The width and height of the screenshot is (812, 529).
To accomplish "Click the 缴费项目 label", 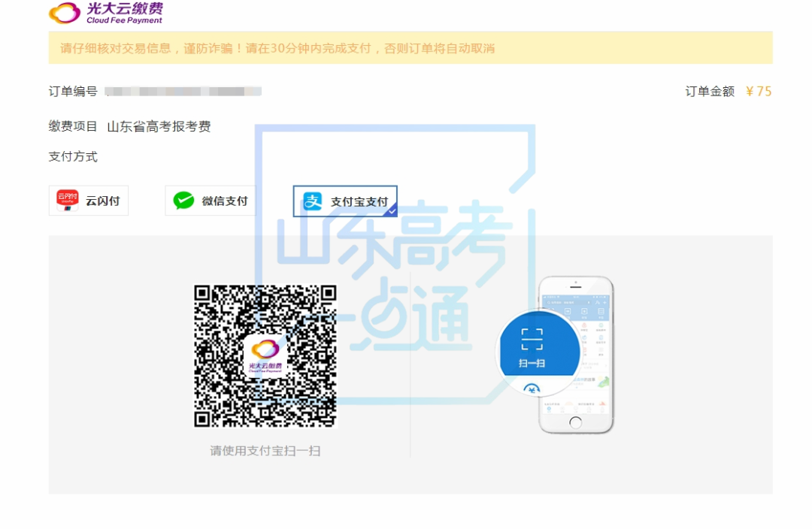I will point(73,126).
